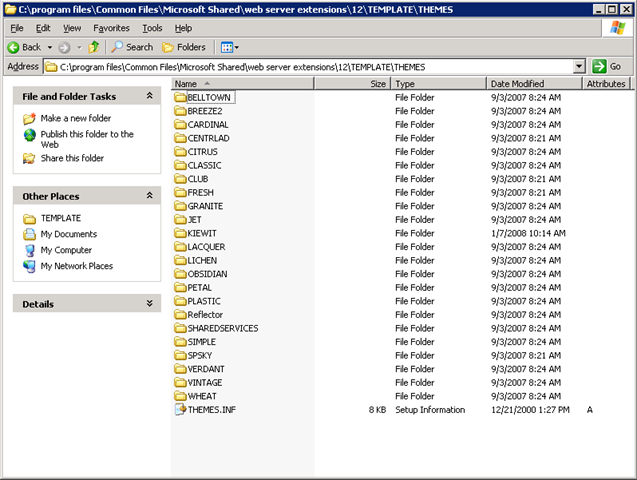Open the Favorites menu
637x480 pixels.
click(x=111, y=28)
